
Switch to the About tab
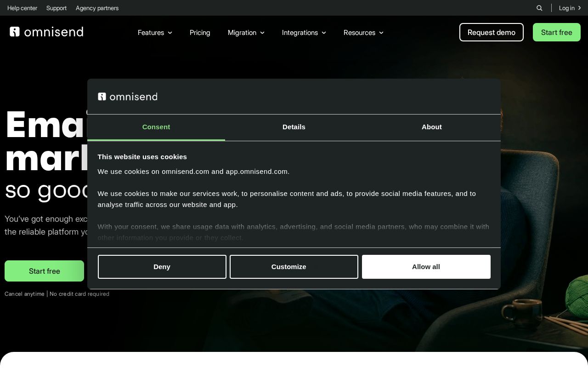click(431, 127)
